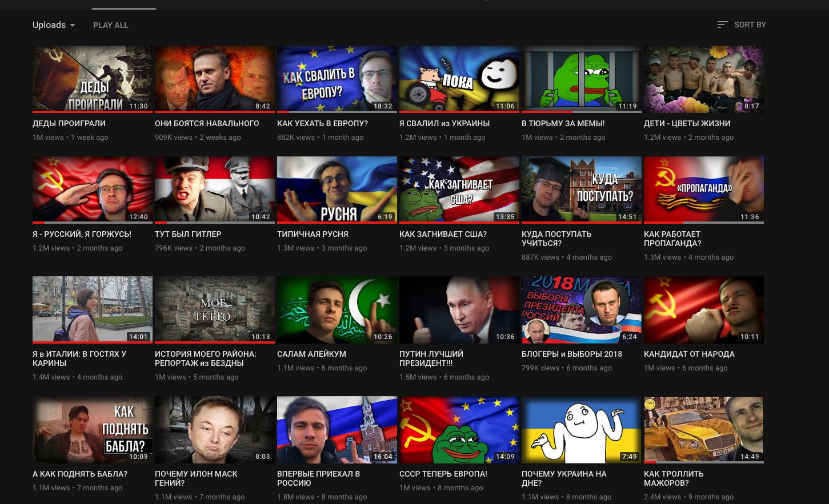The width and height of the screenshot is (829, 504).
Task: Open ПОЧЕМУ УКРАИНА НА ДНЕ? thumbnail
Action: pos(582,430)
